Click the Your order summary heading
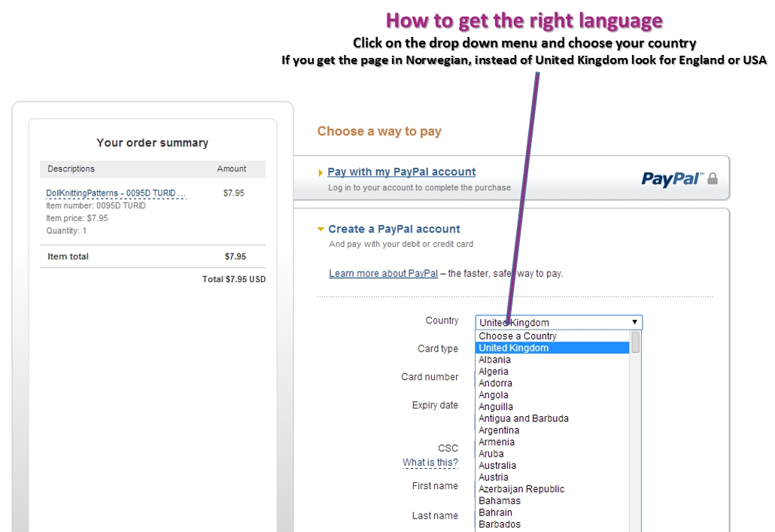The height and width of the screenshot is (532, 775). [152, 143]
